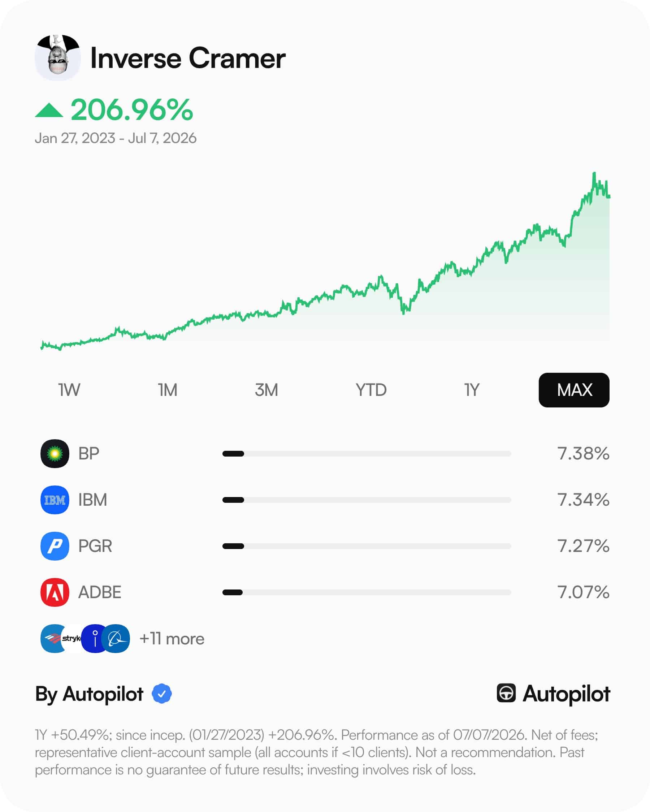This screenshot has width=650, height=812.
Task: Click the blue verified badge
Action: point(161,694)
